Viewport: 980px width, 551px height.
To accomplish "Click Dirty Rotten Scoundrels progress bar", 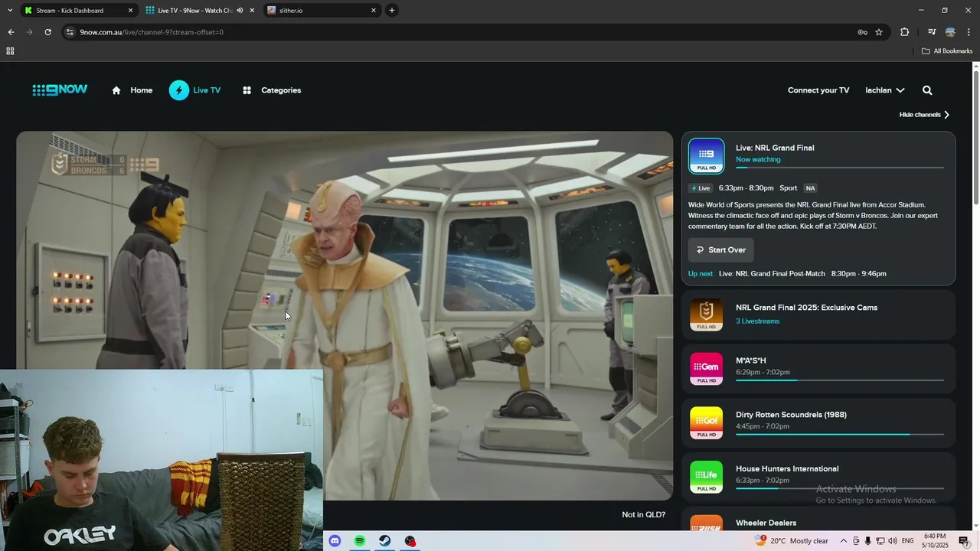I will [x=840, y=435].
